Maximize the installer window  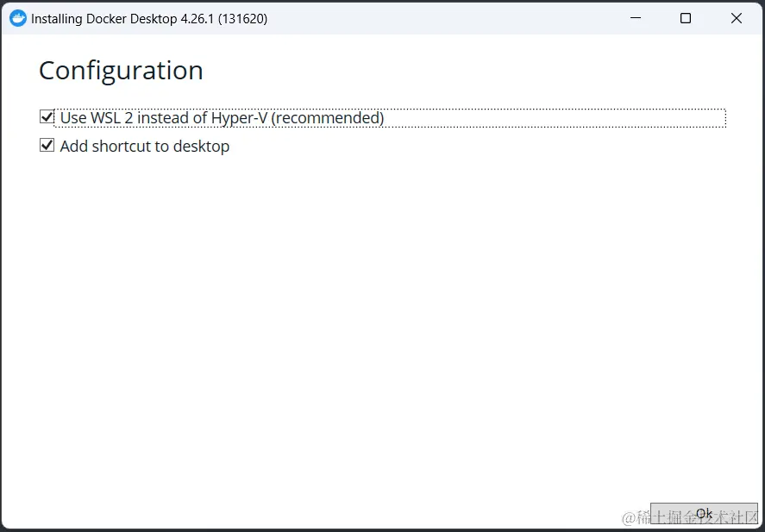686,17
